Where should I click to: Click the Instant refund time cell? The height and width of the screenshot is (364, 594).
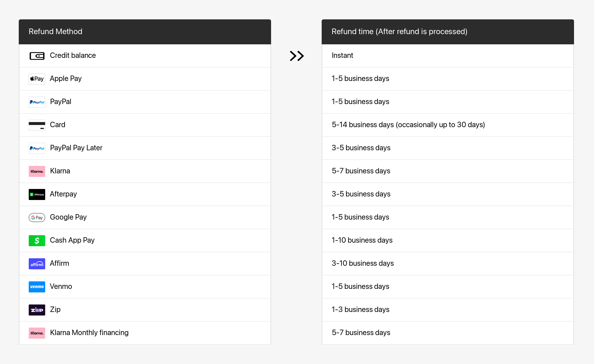pos(448,56)
